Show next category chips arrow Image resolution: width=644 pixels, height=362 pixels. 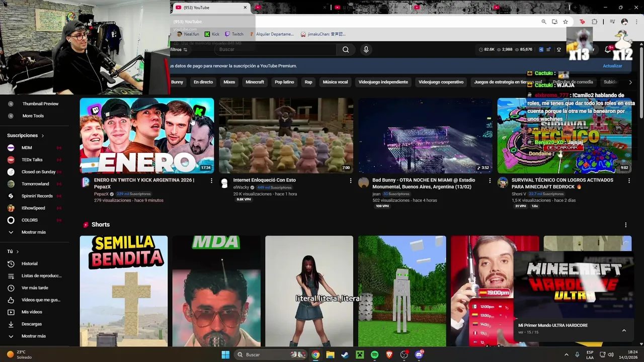coord(630,82)
